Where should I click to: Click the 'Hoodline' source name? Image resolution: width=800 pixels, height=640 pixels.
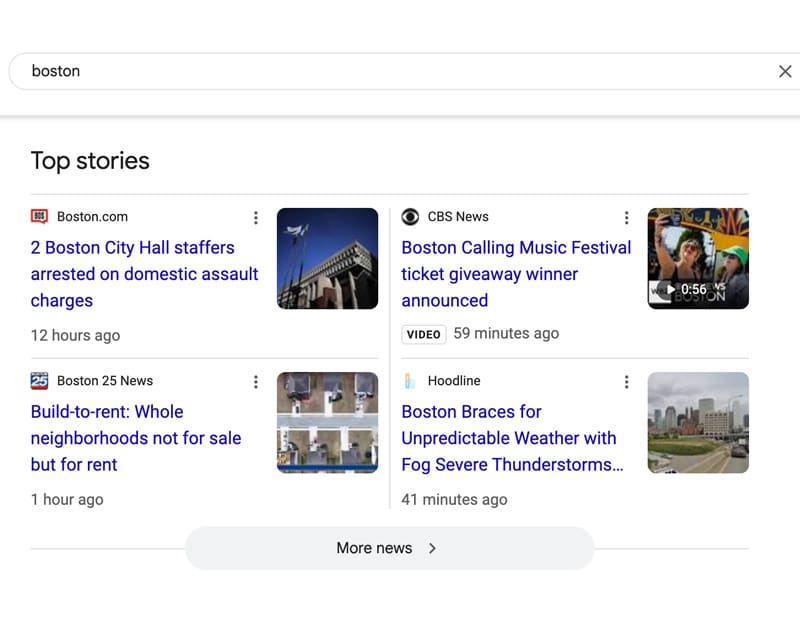(x=454, y=381)
